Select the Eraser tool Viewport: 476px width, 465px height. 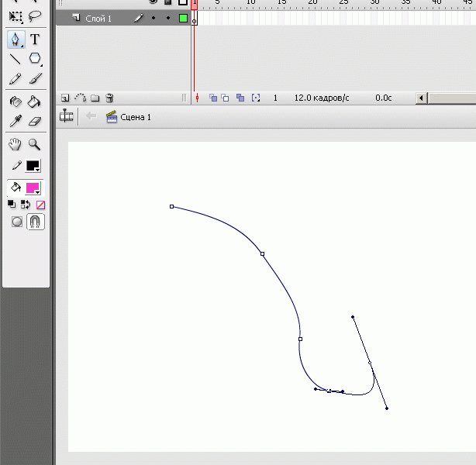click(x=35, y=122)
